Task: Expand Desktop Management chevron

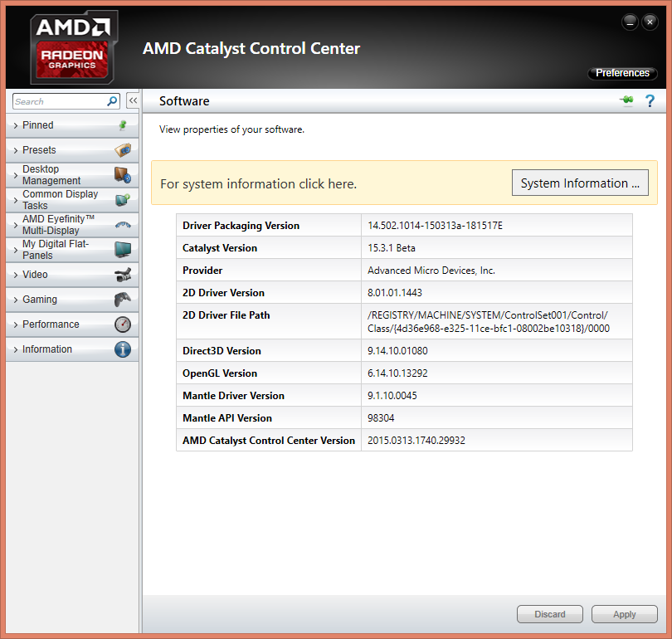Action: pos(16,175)
